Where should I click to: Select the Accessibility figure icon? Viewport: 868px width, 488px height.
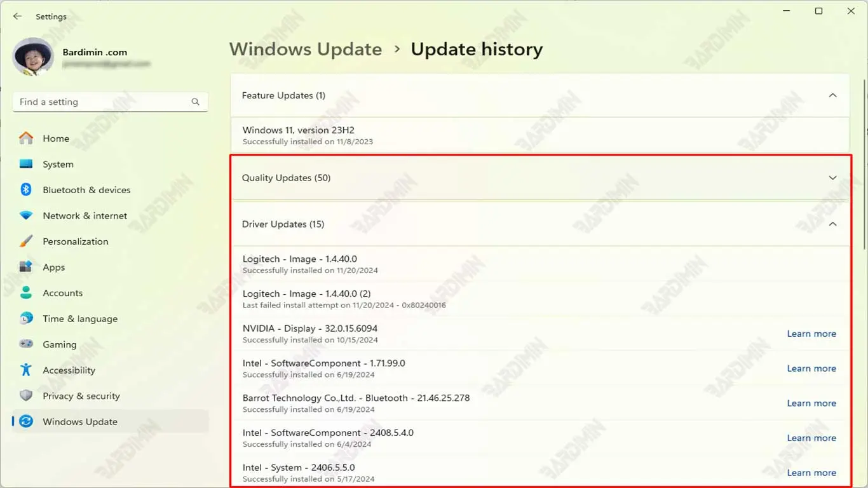pos(26,370)
